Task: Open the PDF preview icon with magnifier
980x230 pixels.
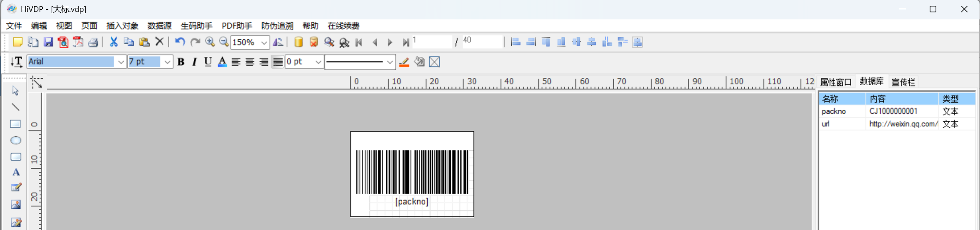Action: point(63,42)
